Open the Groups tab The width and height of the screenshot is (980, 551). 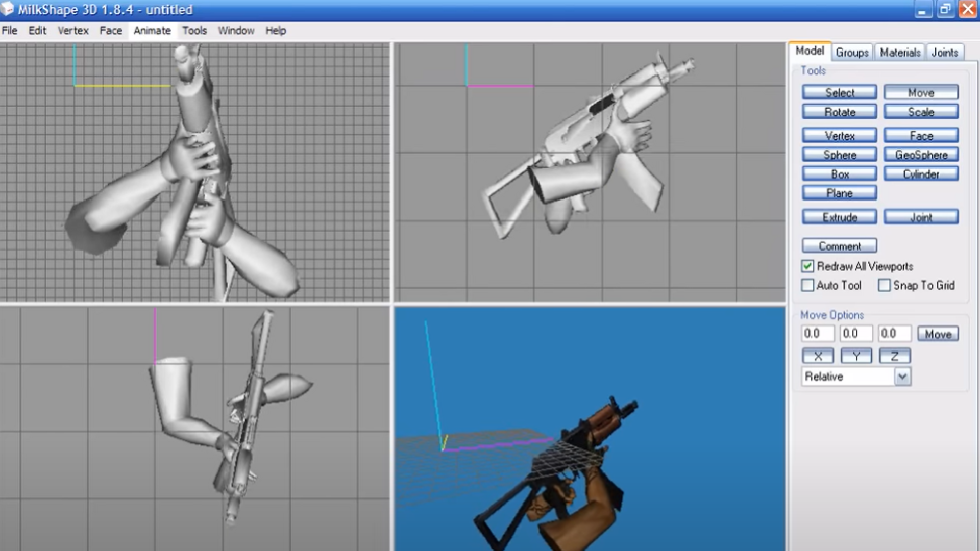[x=852, y=53]
